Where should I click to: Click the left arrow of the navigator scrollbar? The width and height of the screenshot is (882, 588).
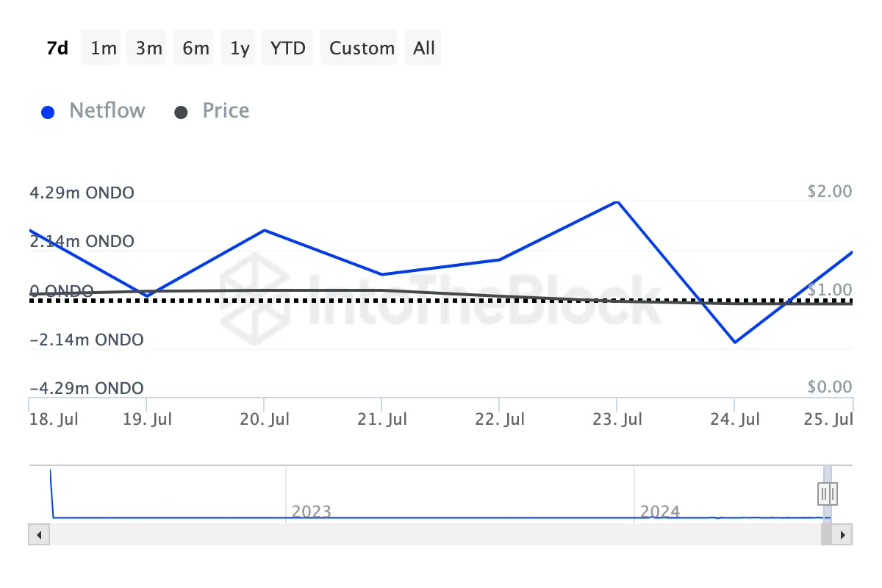click(38, 534)
